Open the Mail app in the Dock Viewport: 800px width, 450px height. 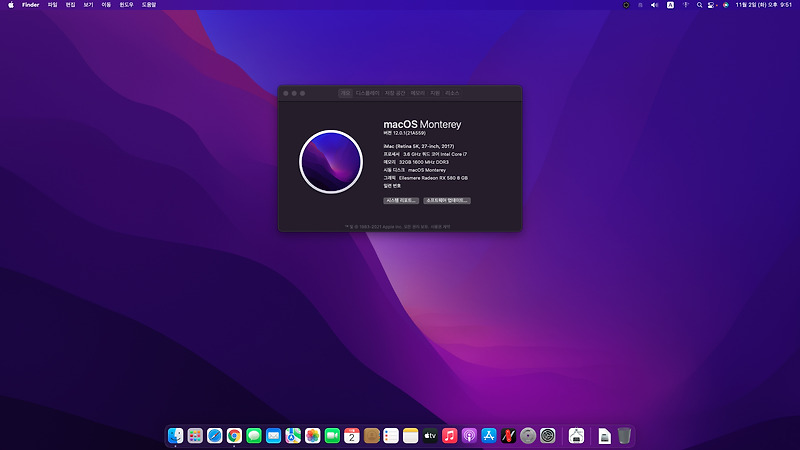point(273,436)
